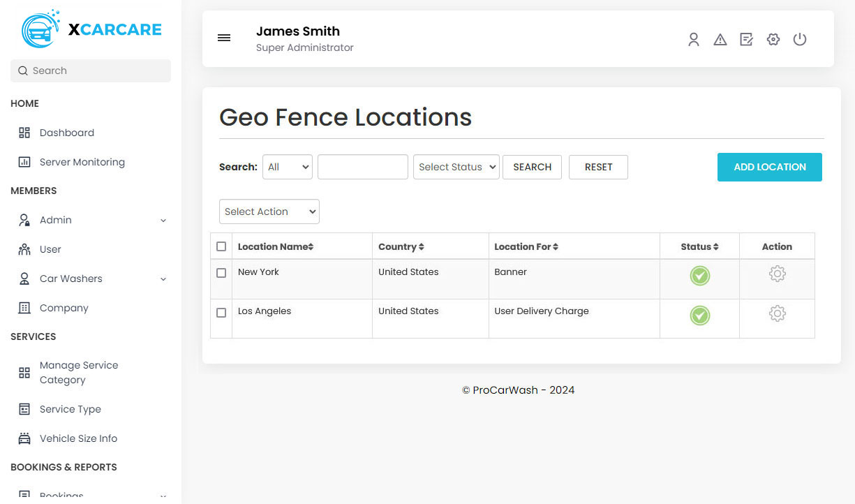Click the edit note icon in header
Viewport: 855px width, 504px height.
(747, 40)
